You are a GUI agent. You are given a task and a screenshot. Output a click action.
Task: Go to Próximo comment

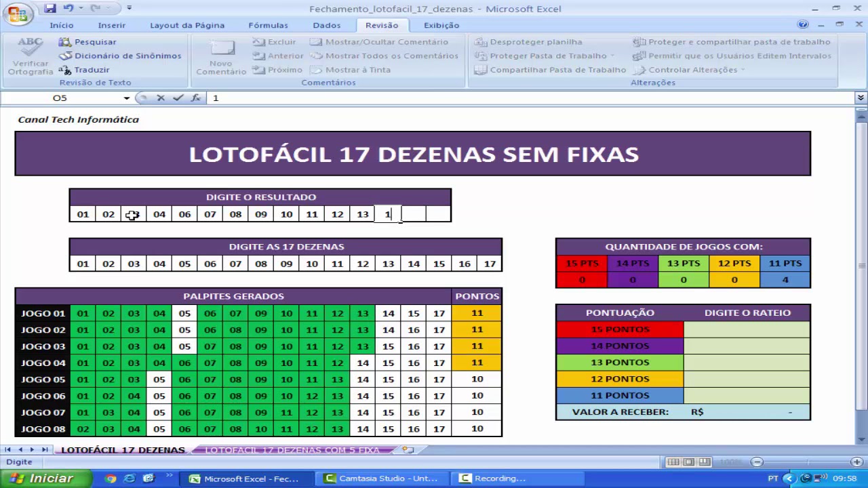click(277, 70)
